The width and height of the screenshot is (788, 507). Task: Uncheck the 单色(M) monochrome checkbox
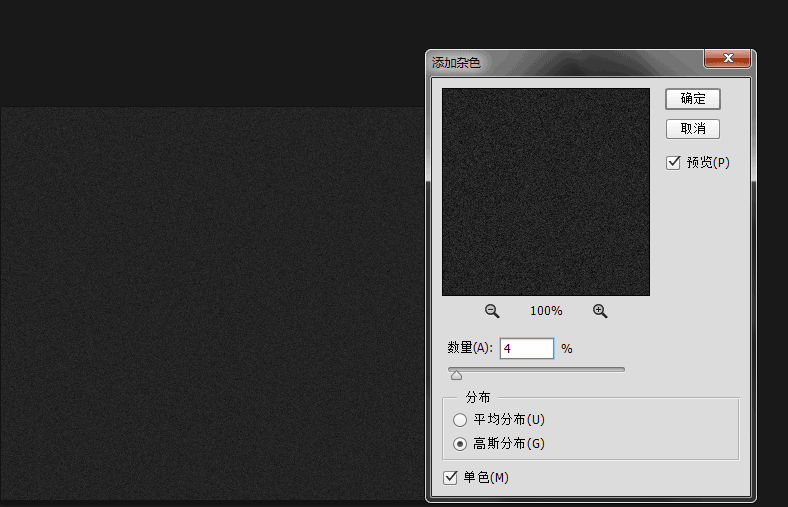pyautogui.click(x=450, y=477)
